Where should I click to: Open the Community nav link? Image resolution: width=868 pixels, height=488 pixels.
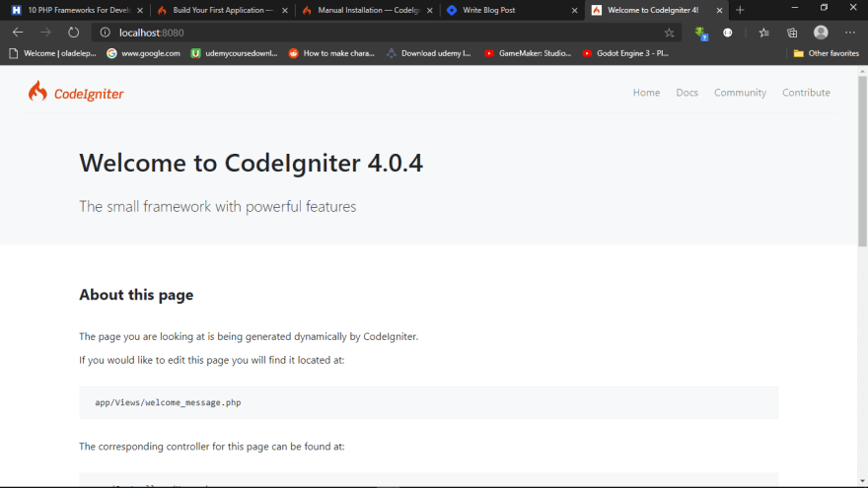click(740, 93)
